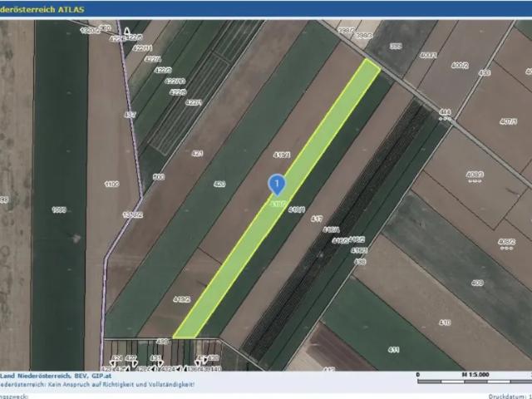The height and width of the screenshot is (399, 532).
Task: Click the parcel label 1098
Action: [x=59, y=210]
